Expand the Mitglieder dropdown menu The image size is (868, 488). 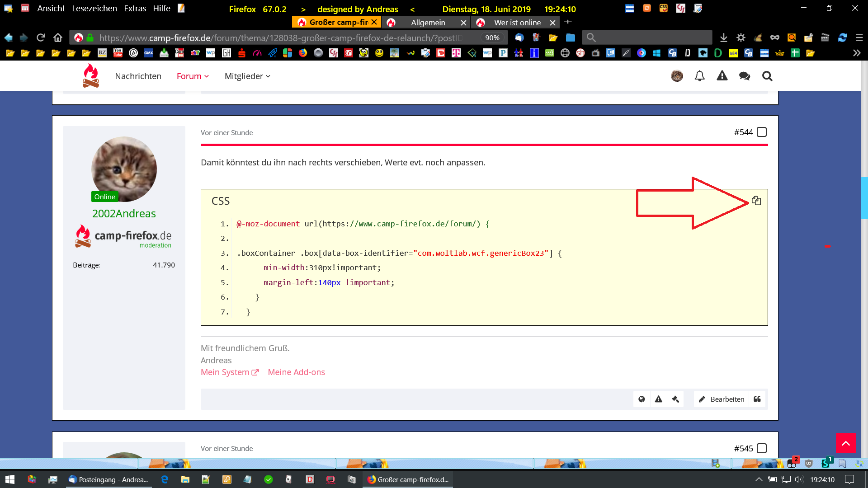pyautogui.click(x=247, y=76)
